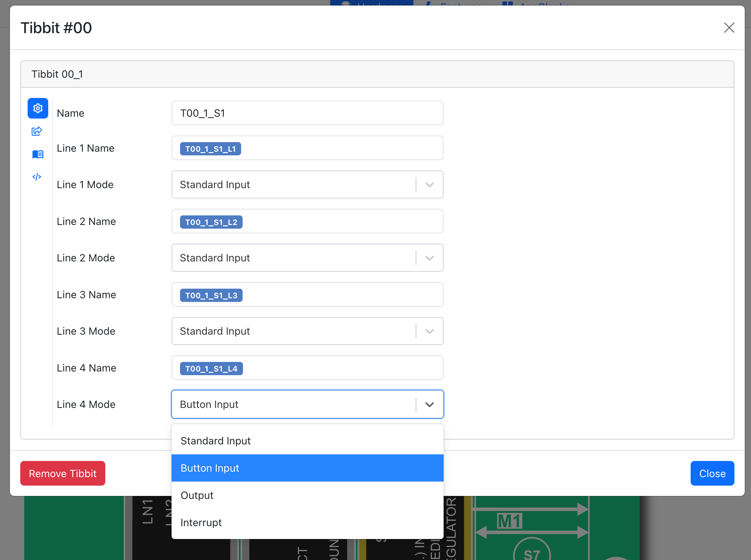Select Standard Input from the dropdown list
The image size is (751, 560).
pos(307,441)
